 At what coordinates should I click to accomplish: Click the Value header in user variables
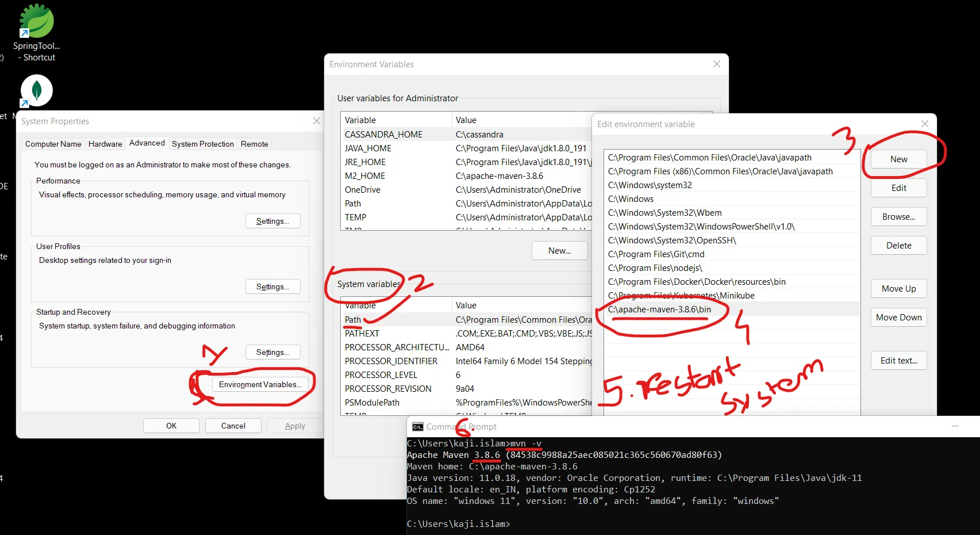coord(522,120)
